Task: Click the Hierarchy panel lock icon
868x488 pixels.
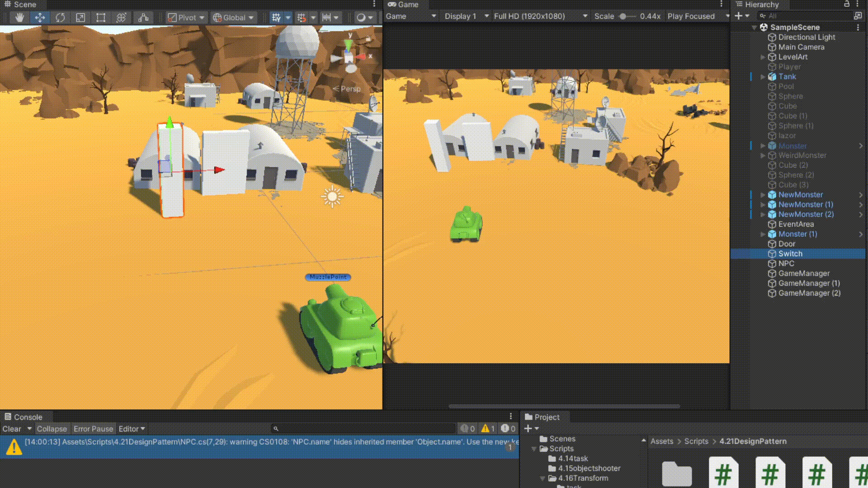Action: pos(846,4)
